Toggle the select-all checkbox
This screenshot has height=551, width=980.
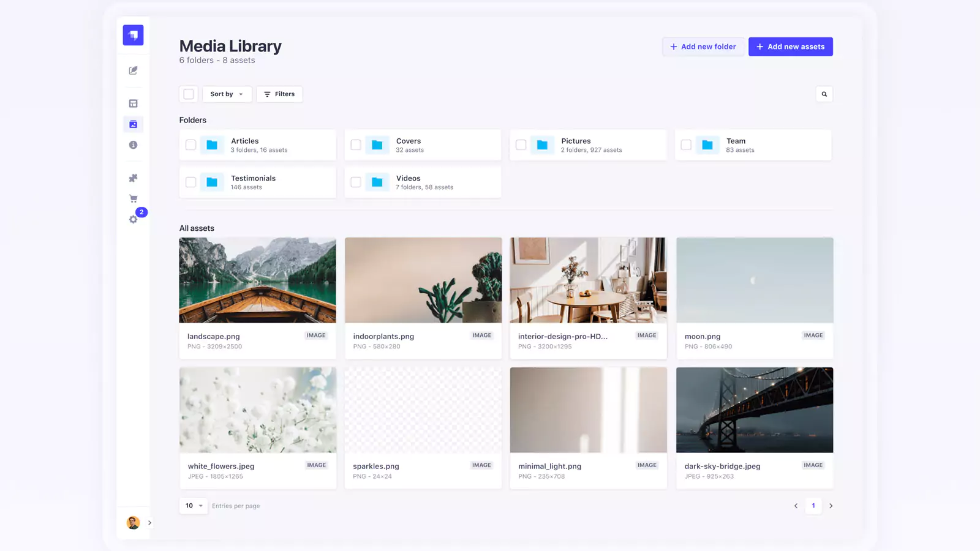pyautogui.click(x=189, y=94)
